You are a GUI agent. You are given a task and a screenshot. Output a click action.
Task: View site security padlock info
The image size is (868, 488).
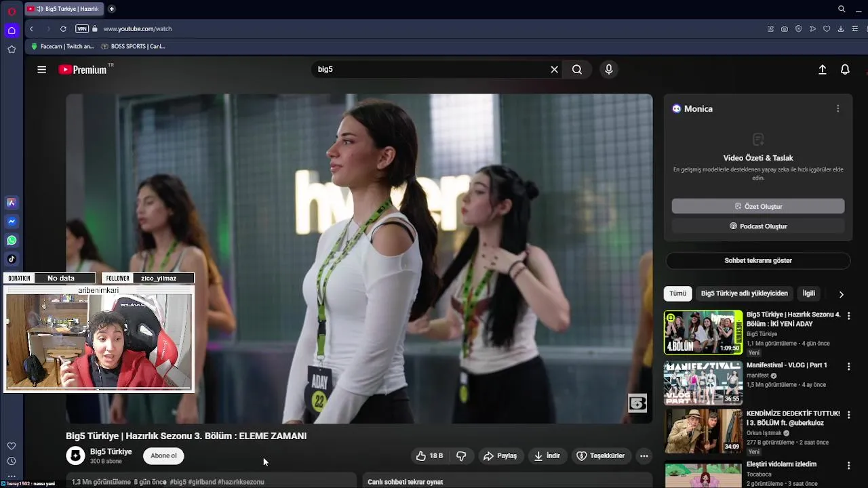coord(95,28)
